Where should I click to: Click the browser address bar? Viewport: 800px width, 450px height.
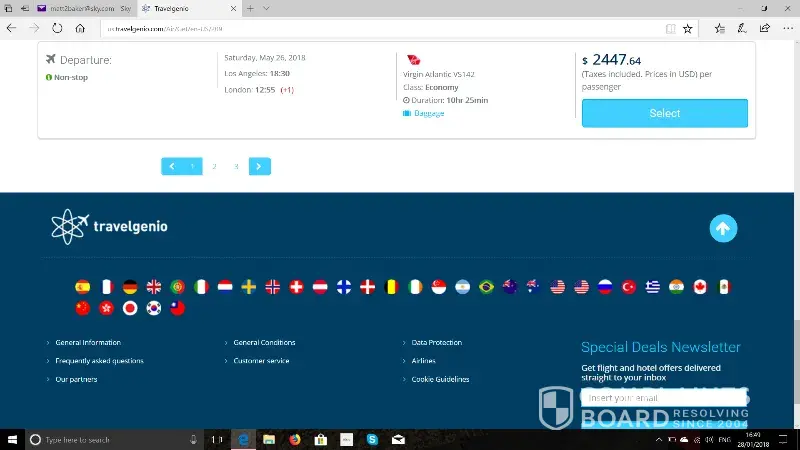[x=383, y=29]
